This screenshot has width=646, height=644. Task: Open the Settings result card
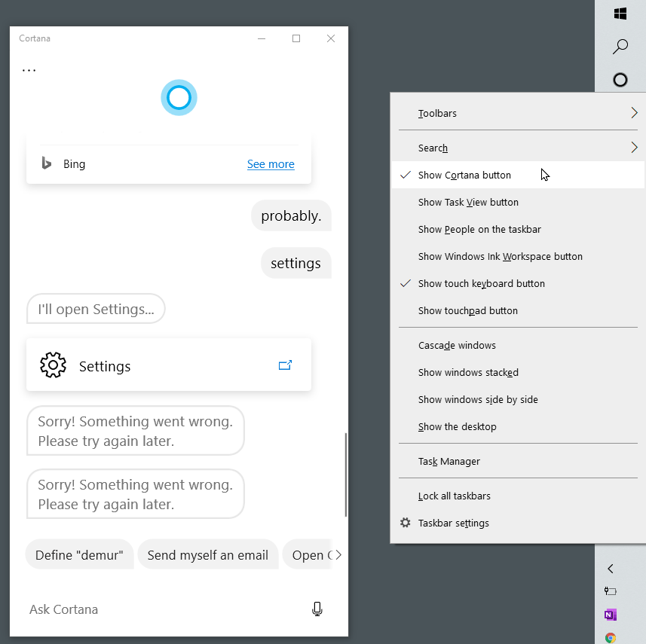(x=169, y=365)
